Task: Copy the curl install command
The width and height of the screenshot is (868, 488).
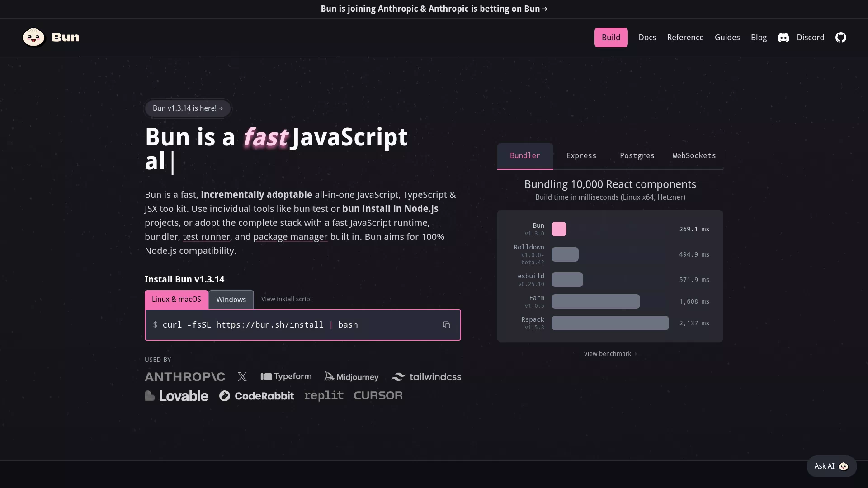Action: [x=447, y=325]
